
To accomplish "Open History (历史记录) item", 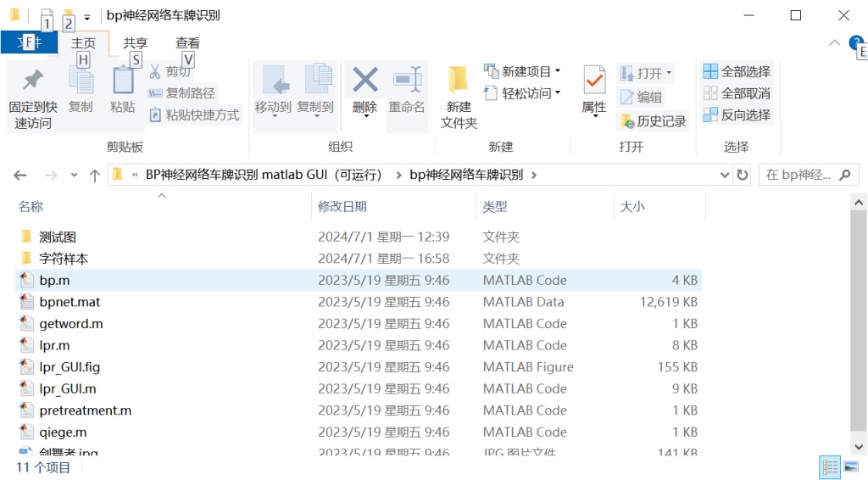I will coord(654,120).
